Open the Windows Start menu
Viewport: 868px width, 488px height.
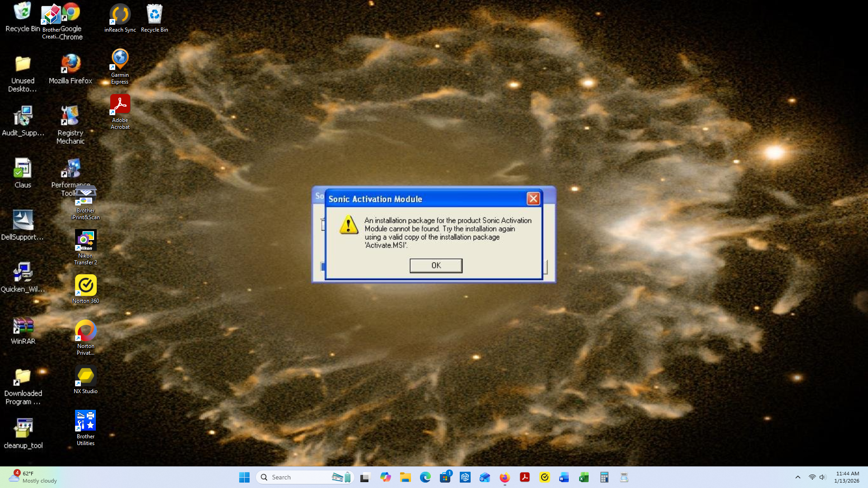244,477
